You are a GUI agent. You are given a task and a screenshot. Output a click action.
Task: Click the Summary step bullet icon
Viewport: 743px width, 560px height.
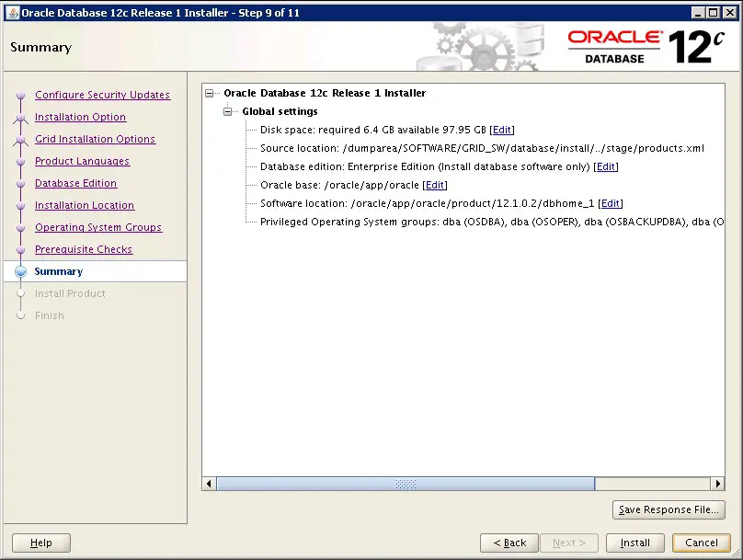(20, 271)
